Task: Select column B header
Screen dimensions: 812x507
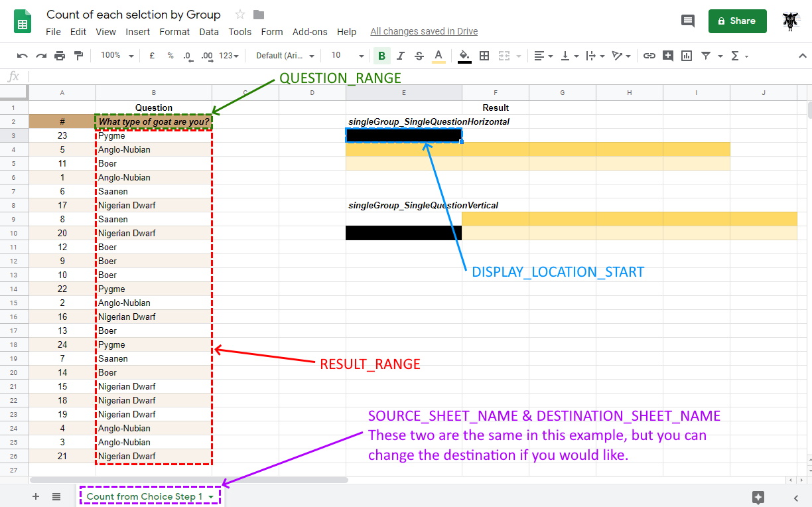Action: point(154,93)
